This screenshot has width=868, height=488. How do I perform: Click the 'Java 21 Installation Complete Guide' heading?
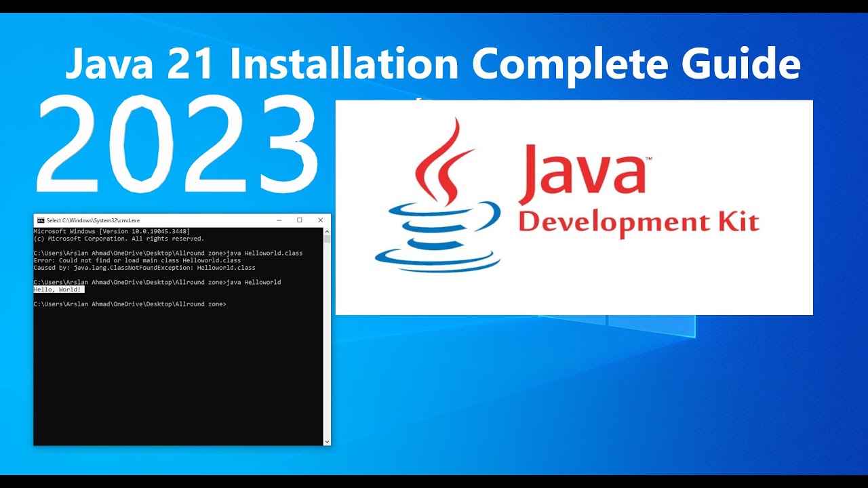click(433, 64)
